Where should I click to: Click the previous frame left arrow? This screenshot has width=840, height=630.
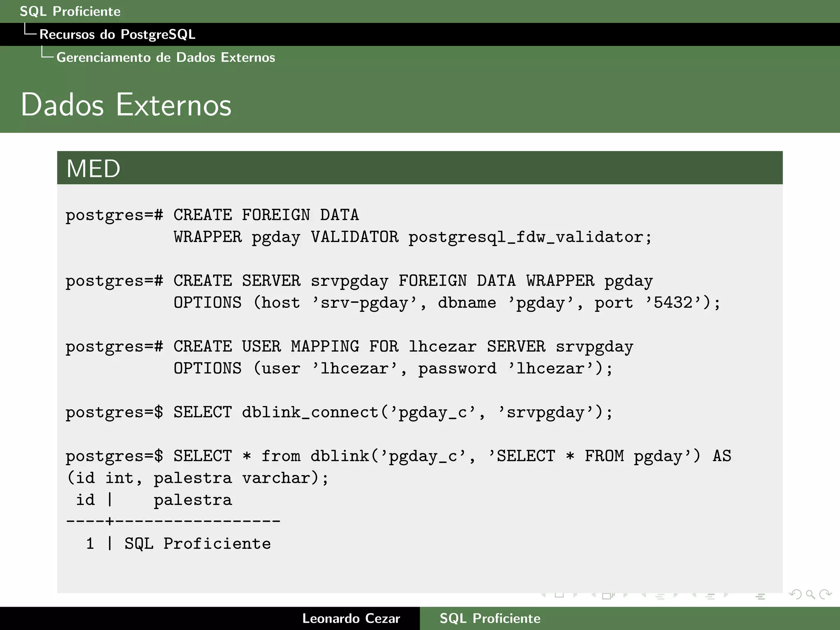[593, 595]
